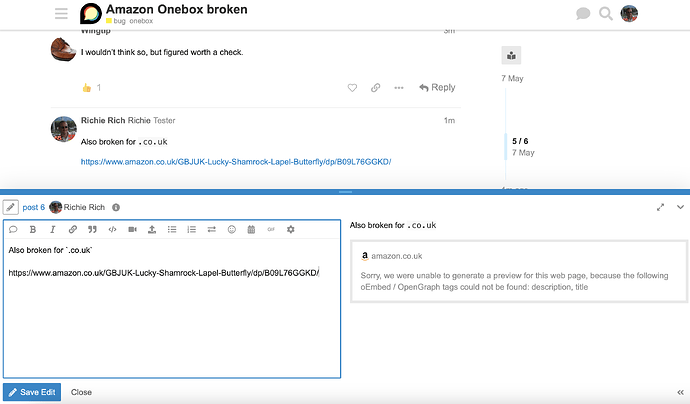690x404 pixels.
Task: Click the Discourse site logo
Action: pyautogui.click(x=91, y=14)
